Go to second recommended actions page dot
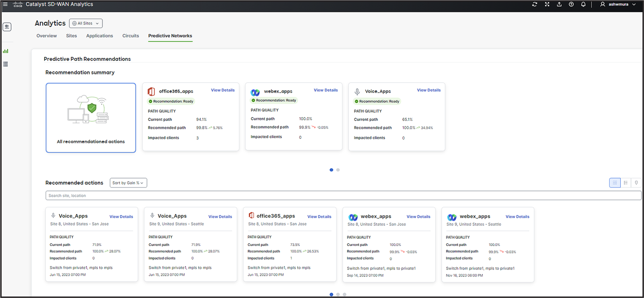This screenshot has width=644, height=298. click(338, 294)
